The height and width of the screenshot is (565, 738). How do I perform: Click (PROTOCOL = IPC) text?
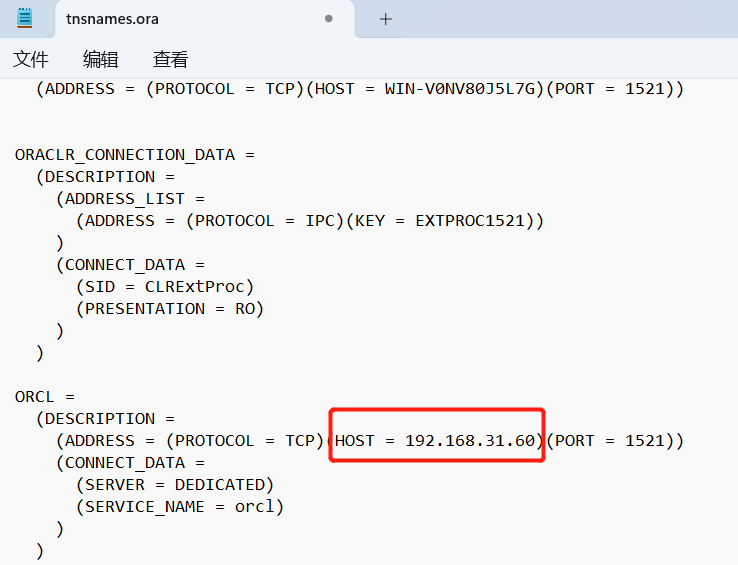[x=265, y=221]
